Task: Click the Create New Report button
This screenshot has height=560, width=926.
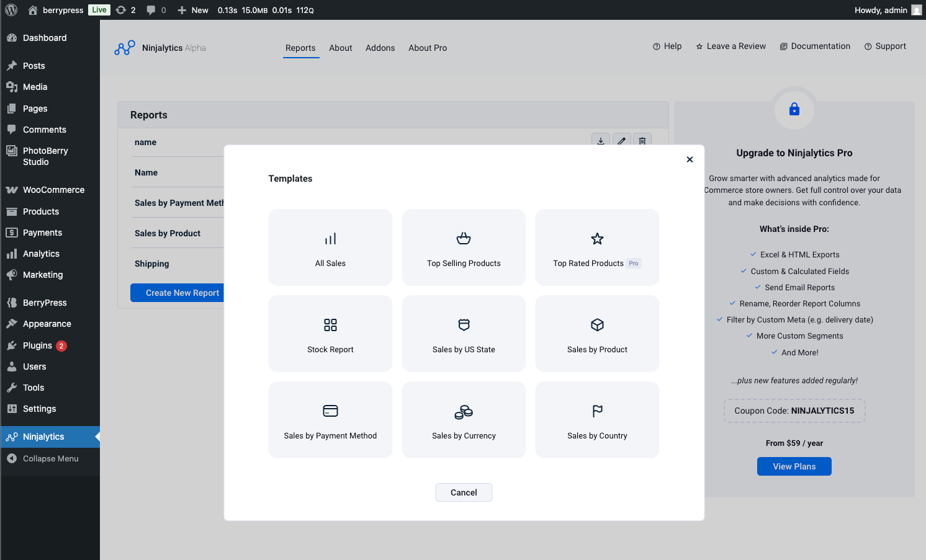Action: [x=181, y=292]
